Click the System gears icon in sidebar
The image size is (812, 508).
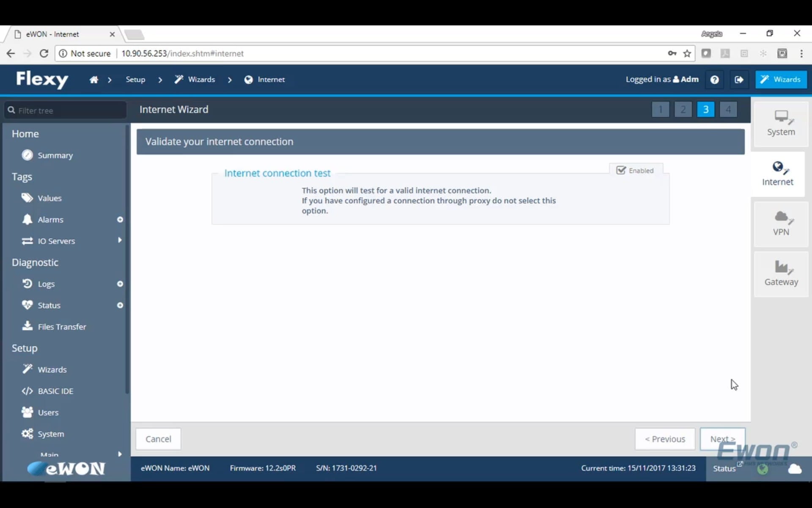(x=27, y=433)
